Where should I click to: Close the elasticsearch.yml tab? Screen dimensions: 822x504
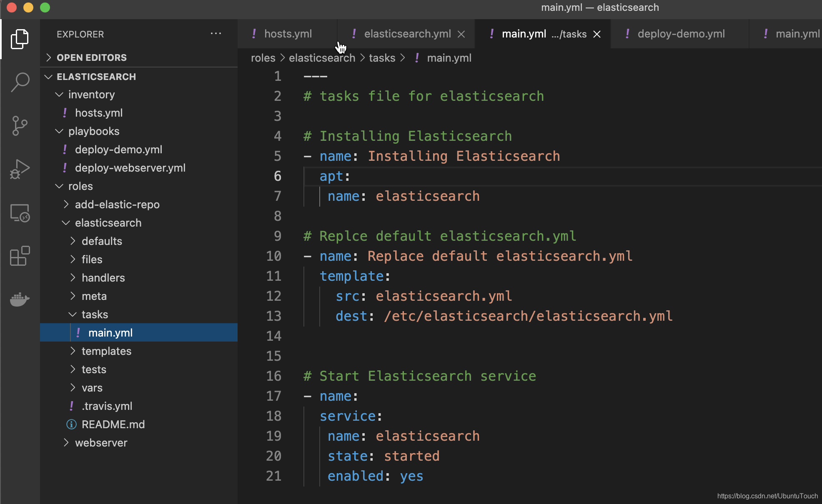click(461, 34)
